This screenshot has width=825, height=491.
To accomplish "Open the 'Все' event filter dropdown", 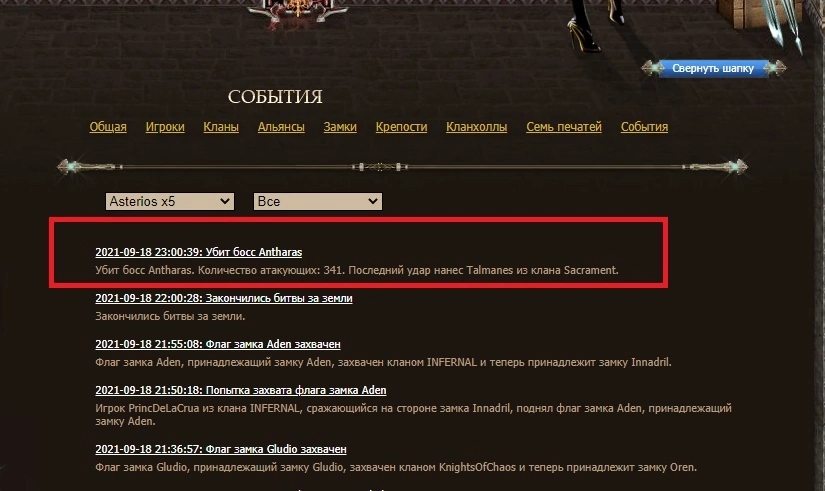I will click(x=318, y=201).
